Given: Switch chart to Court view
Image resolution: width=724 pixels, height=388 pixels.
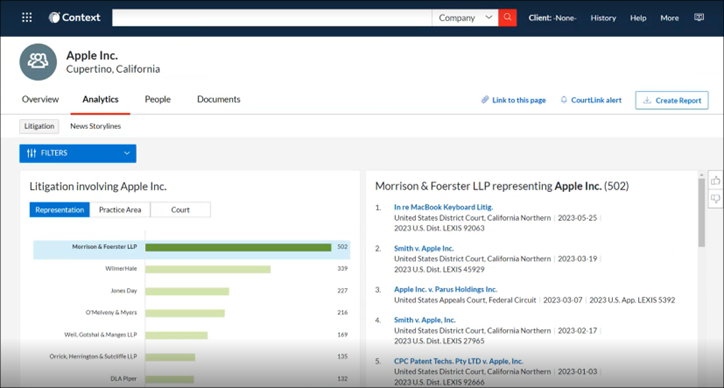Looking at the screenshot, I should coord(181,210).
